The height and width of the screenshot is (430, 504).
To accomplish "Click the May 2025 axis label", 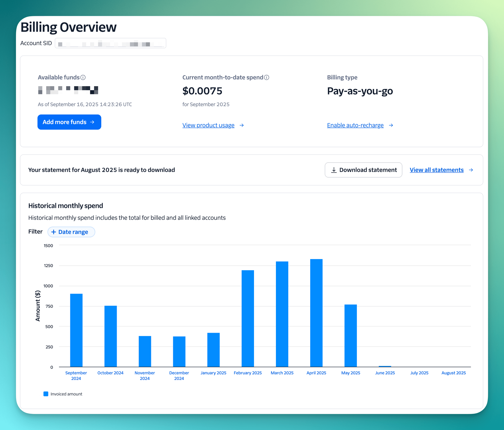I will point(351,373).
